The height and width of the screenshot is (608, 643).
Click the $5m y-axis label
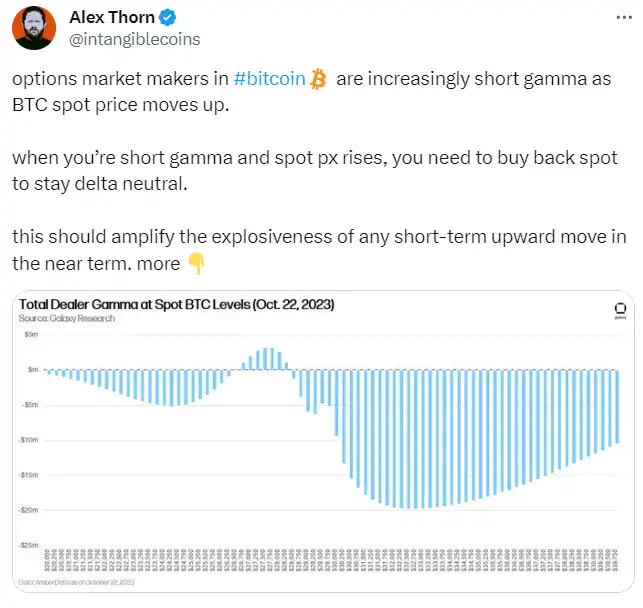[x=32, y=335]
